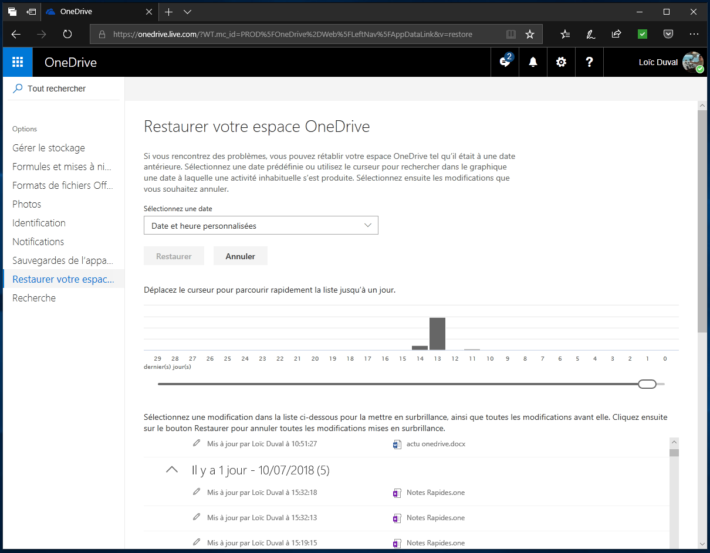Image resolution: width=710 pixels, height=553 pixels.
Task: Click the OneNote icon for the 15:32:18 entry
Action: (397, 493)
